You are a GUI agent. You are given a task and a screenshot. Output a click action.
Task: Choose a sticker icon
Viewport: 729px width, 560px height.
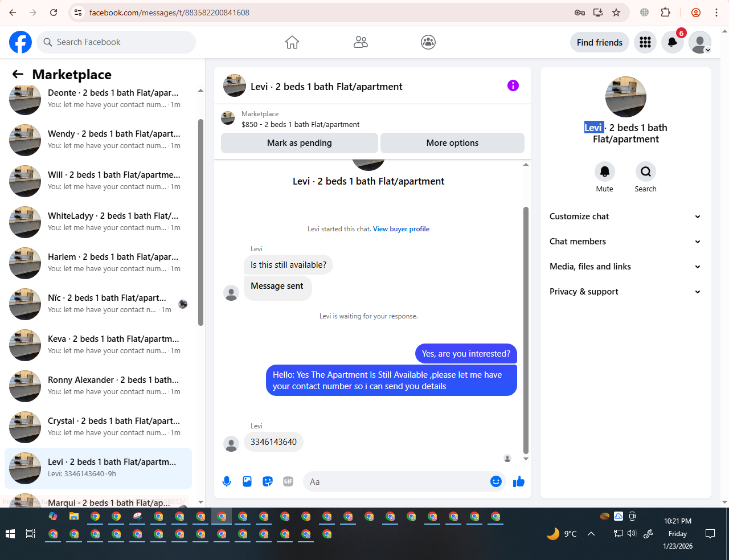[x=268, y=481]
